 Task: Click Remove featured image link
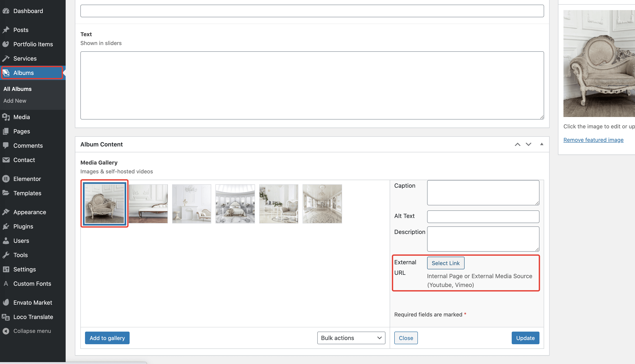click(x=593, y=140)
